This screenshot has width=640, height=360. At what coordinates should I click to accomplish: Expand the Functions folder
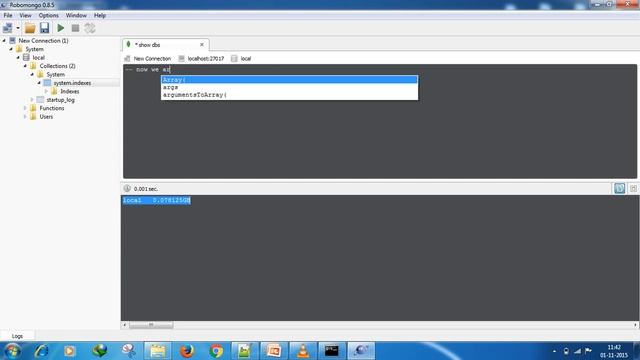click(25, 108)
